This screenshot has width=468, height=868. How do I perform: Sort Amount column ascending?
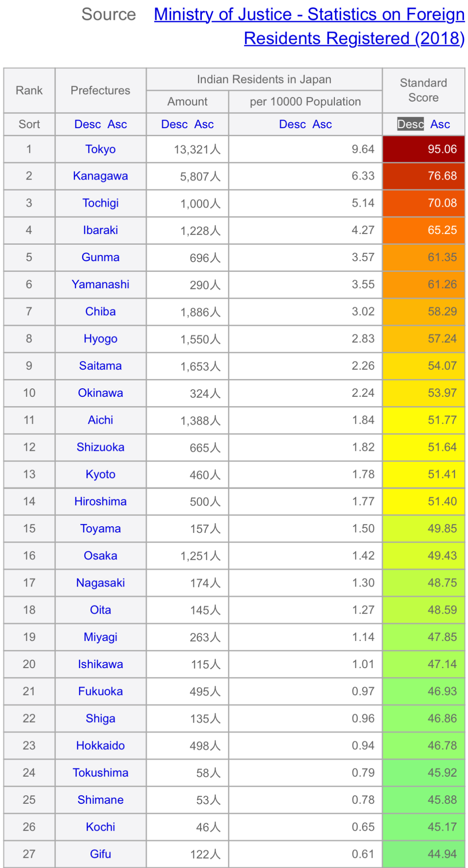point(204,125)
